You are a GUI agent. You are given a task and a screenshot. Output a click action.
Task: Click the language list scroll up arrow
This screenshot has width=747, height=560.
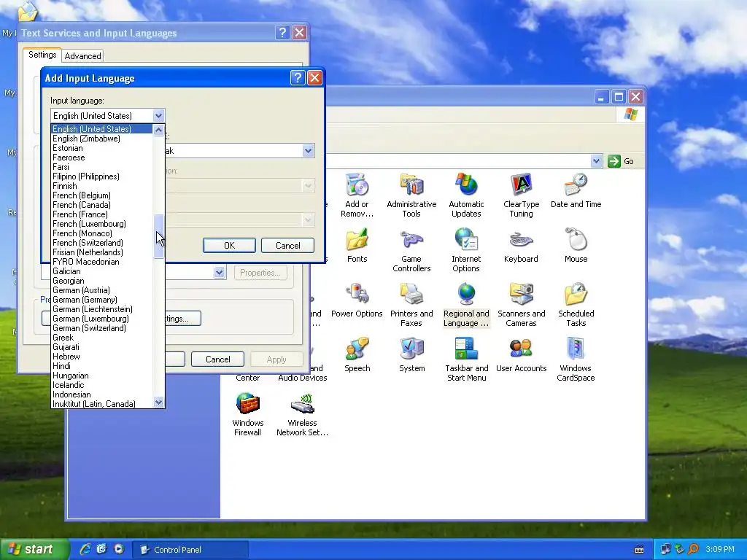coord(158,130)
